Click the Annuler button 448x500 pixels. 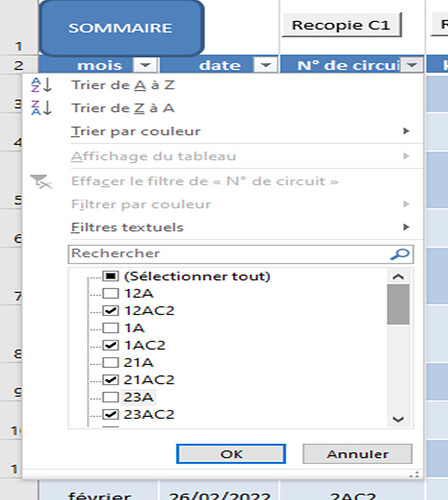coord(357,454)
